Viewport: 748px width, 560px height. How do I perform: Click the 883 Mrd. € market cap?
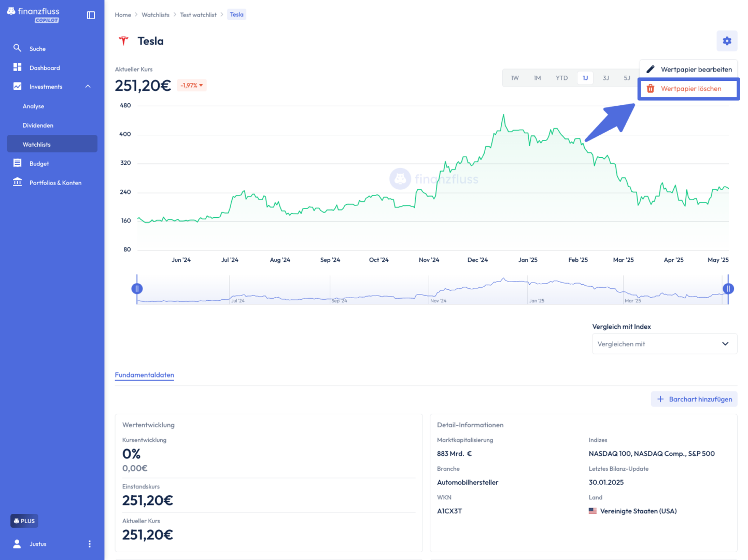point(454,453)
